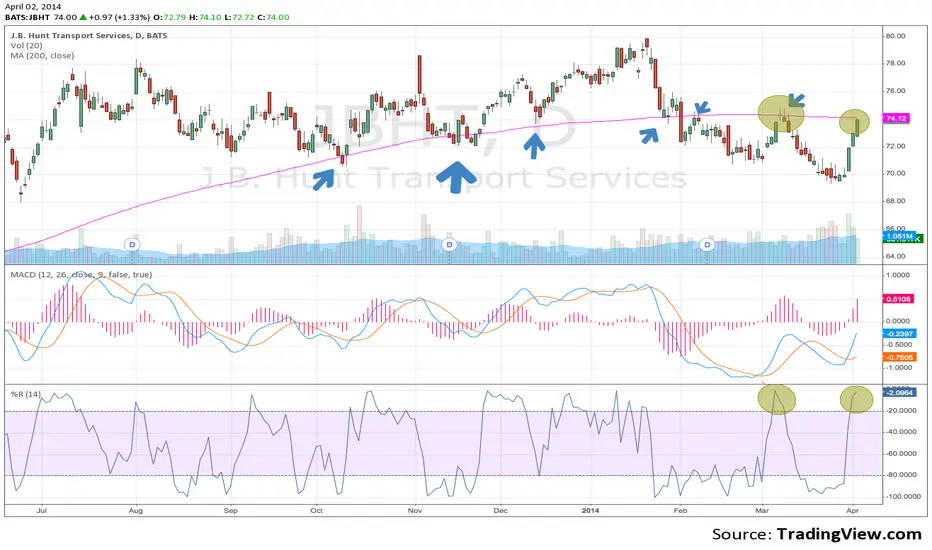
Task: Click the "TradingView.com" source credit
Action: coord(849,534)
